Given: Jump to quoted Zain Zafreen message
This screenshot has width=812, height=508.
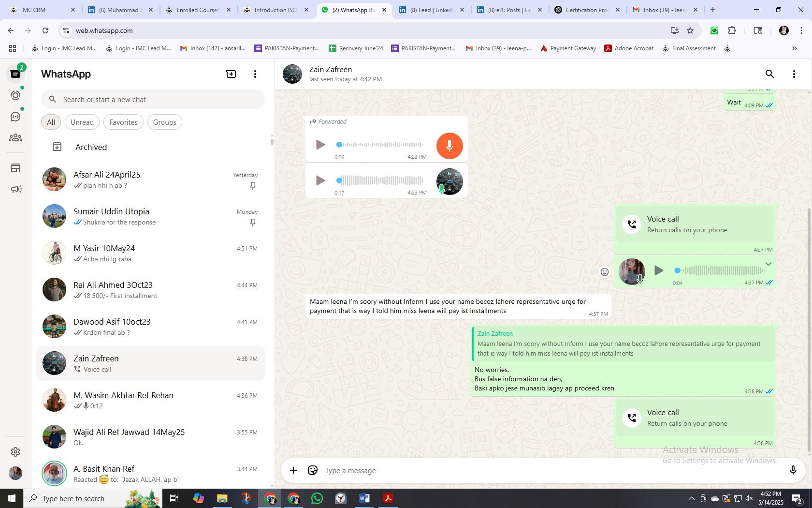Looking at the screenshot, I should [x=623, y=344].
